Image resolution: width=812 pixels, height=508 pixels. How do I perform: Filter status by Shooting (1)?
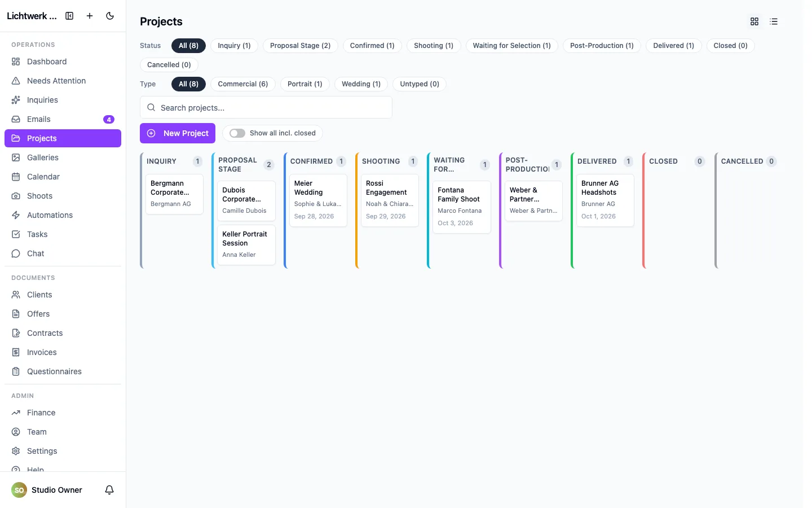pyautogui.click(x=434, y=46)
